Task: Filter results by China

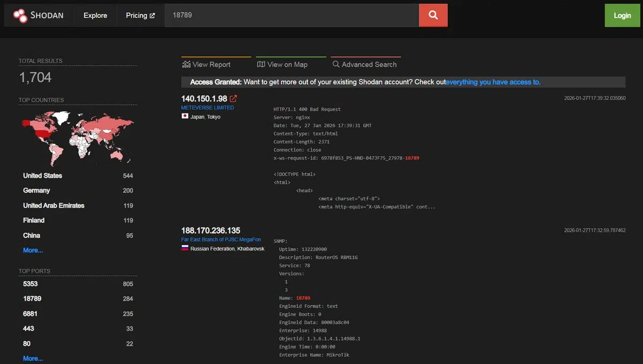Action: tap(32, 236)
